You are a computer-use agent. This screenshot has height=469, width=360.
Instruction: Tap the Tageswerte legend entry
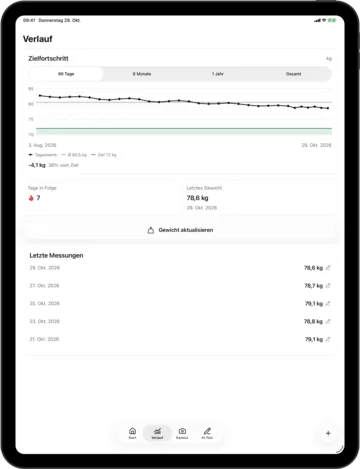pos(43,155)
